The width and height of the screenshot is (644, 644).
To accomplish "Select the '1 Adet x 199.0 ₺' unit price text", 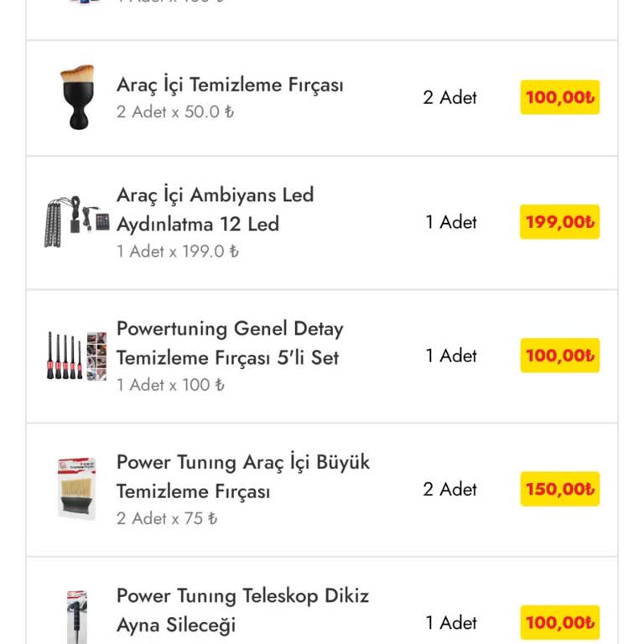I will (178, 251).
